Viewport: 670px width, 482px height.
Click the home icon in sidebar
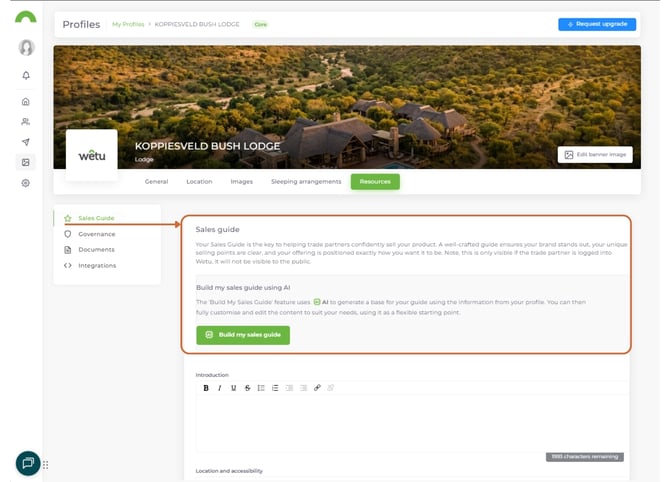click(x=26, y=101)
